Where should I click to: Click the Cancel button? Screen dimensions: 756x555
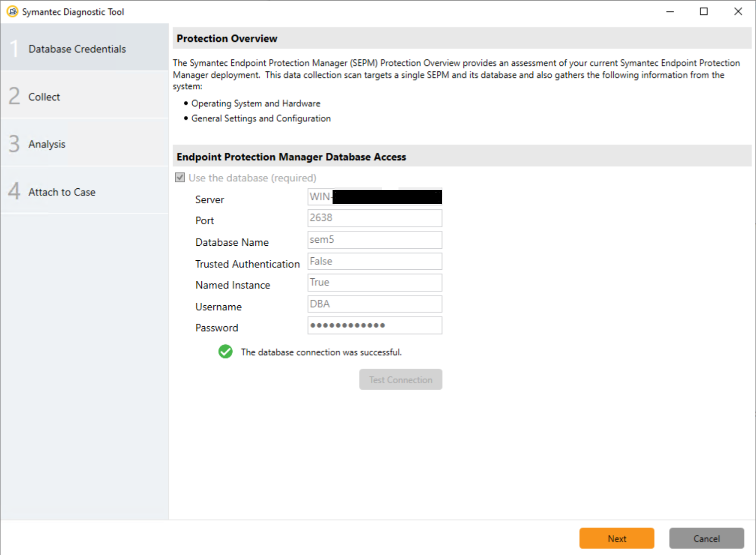707,539
